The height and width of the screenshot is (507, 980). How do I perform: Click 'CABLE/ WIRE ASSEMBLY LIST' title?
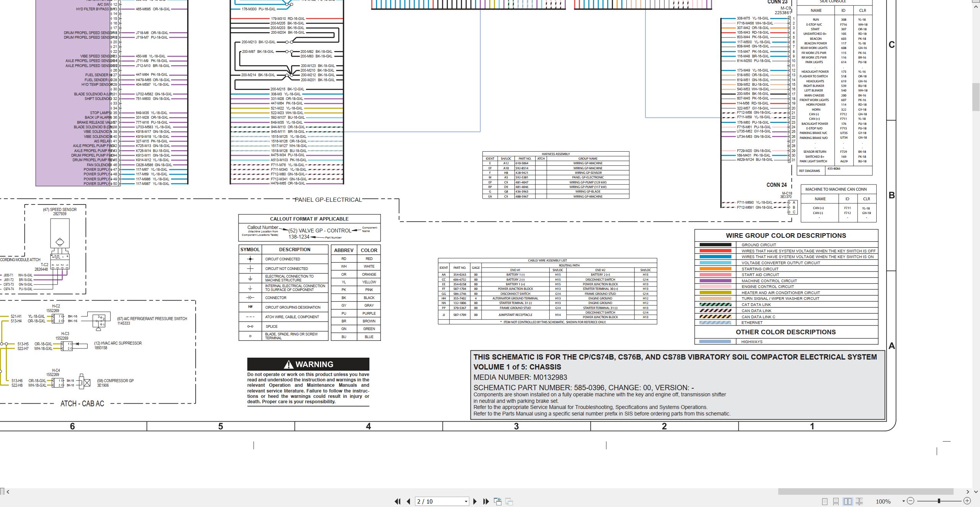point(547,260)
